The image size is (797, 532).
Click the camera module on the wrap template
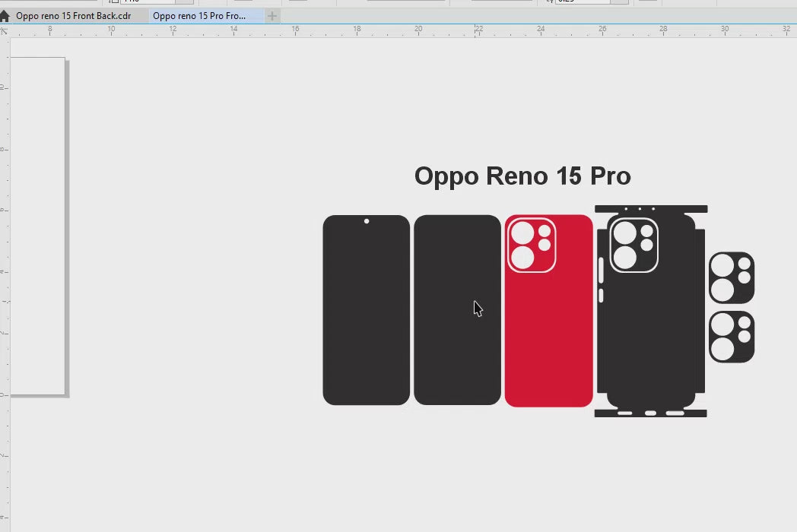[633, 245]
